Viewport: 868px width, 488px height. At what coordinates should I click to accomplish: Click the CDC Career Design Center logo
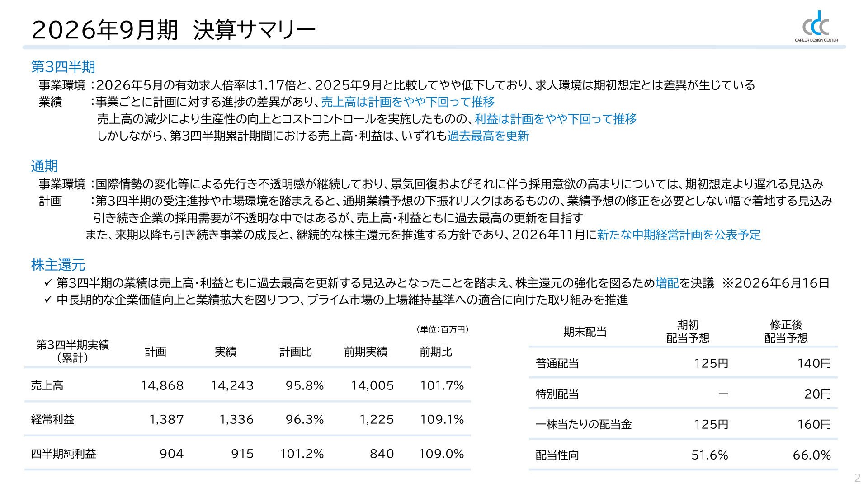(816, 26)
